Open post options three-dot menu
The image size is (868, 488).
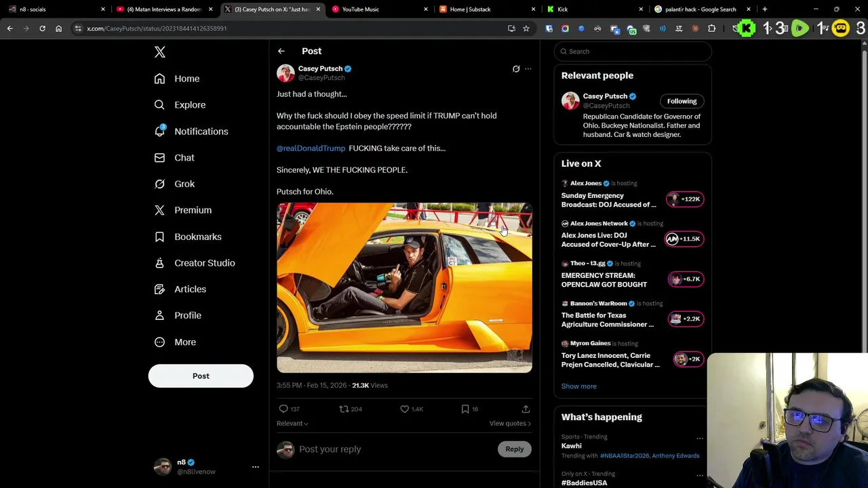point(528,69)
